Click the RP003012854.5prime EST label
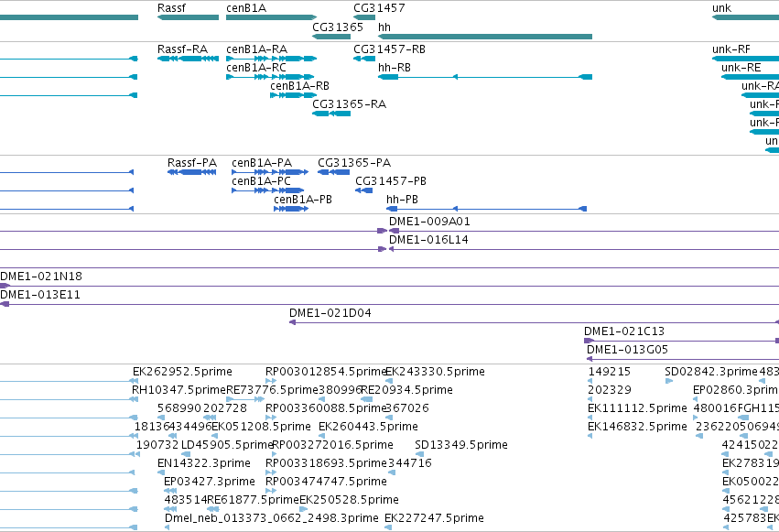The height and width of the screenshot is (532, 779). [326, 372]
